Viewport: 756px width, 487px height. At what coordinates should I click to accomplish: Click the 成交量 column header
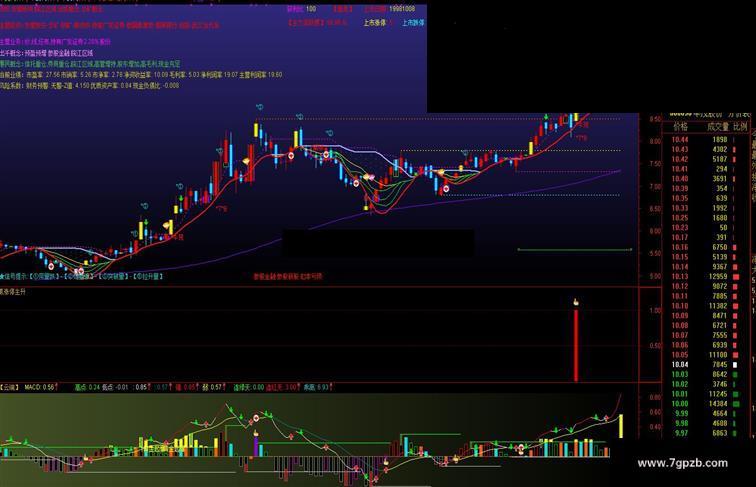tap(718, 126)
